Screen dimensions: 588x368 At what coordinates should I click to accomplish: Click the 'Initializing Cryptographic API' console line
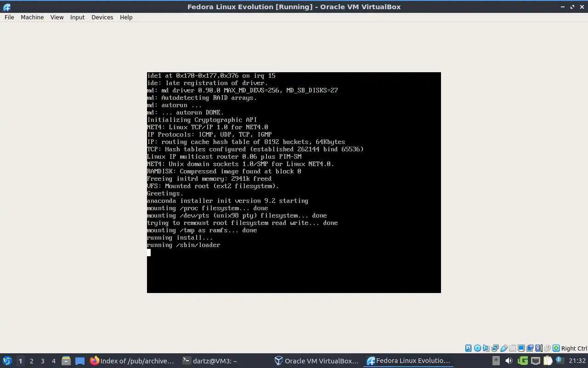point(202,120)
